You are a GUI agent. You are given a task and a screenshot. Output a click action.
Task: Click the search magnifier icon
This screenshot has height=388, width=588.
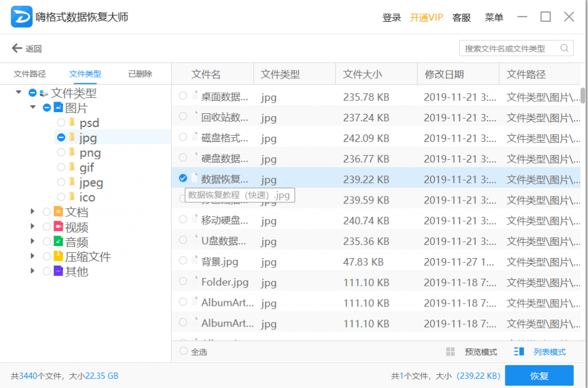pyautogui.click(x=564, y=48)
